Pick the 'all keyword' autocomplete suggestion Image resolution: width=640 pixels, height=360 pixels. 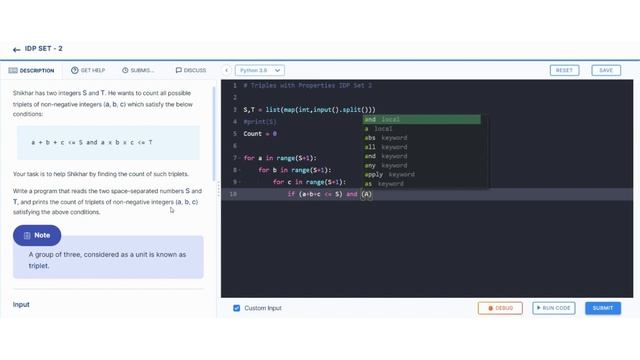pyautogui.click(x=422, y=147)
